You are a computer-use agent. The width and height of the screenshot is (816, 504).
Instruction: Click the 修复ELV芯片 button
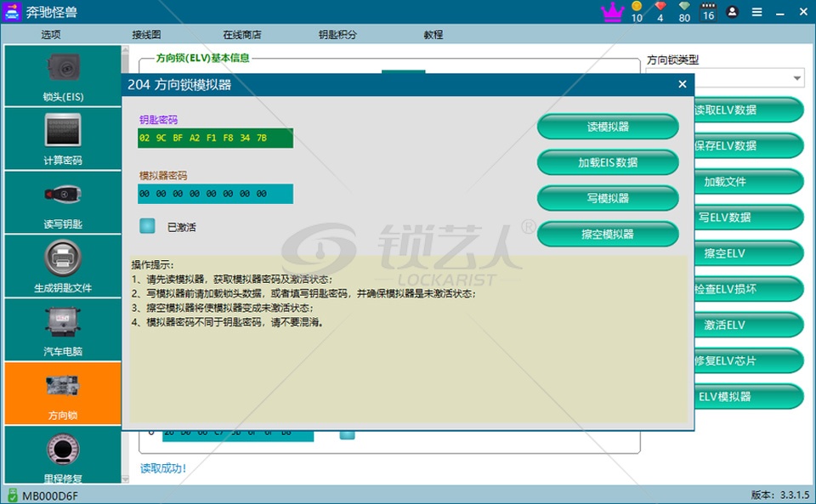749,361
